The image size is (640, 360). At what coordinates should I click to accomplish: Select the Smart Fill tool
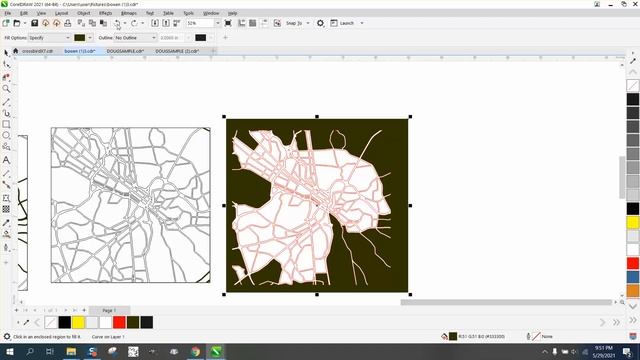tap(6, 247)
